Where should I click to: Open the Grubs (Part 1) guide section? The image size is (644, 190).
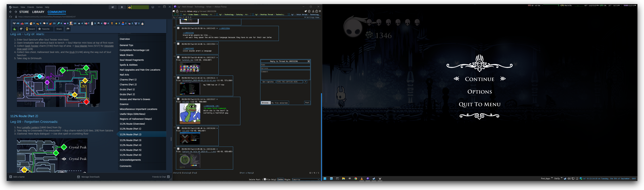(x=127, y=89)
